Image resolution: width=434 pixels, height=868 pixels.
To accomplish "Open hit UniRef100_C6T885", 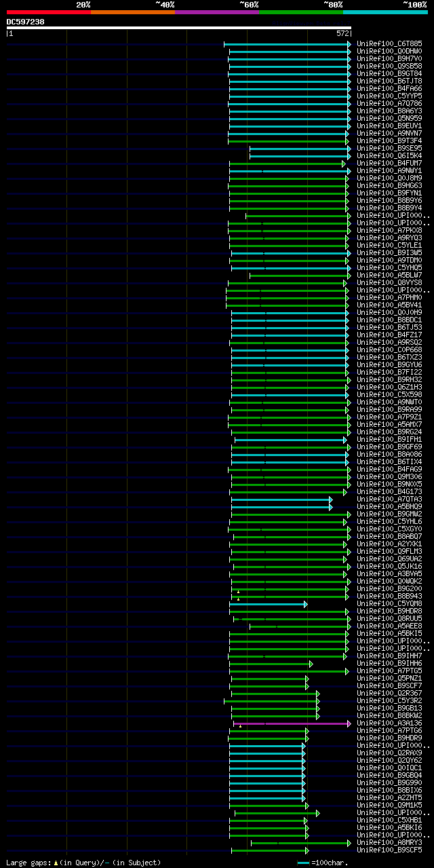I will pyautogui.click(x=391, y=43).
